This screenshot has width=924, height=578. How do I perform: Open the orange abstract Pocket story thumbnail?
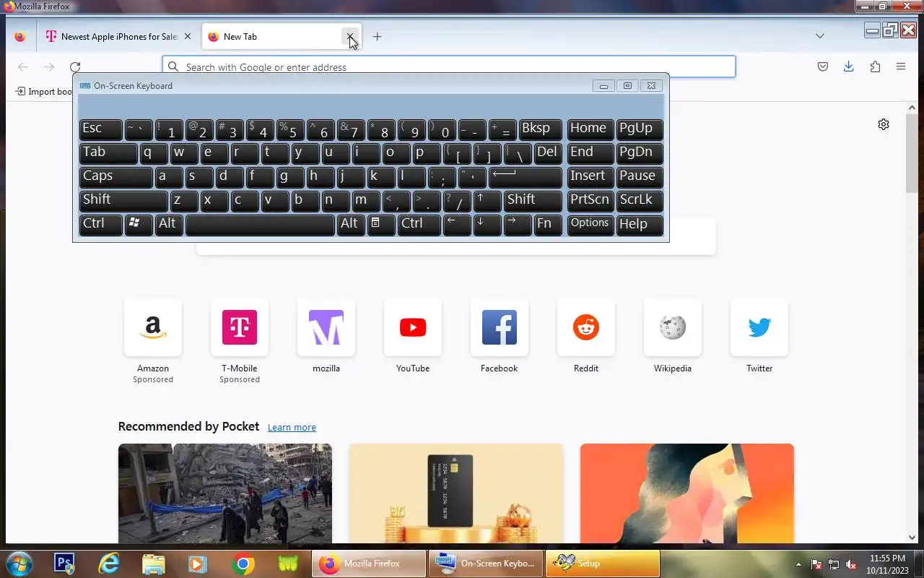[687, 493]
